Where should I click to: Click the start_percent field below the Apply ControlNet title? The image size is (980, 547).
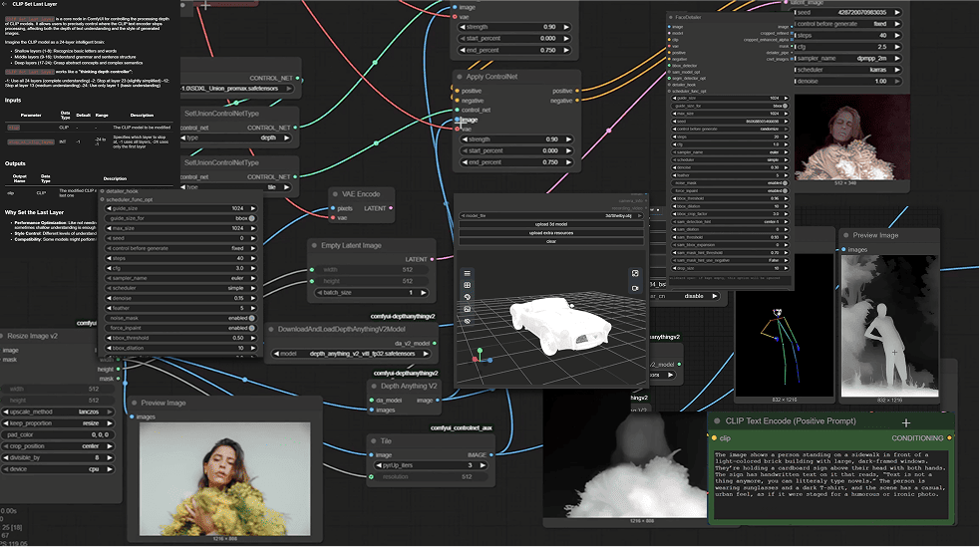pyautogui.click(x=515, y=150)
